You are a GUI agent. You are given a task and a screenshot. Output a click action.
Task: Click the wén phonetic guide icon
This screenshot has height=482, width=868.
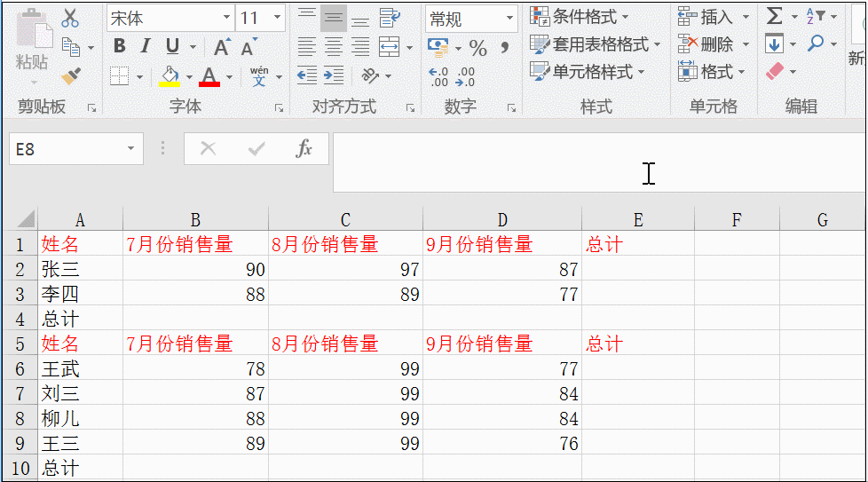pyautogui.click(x=258, y=75)
